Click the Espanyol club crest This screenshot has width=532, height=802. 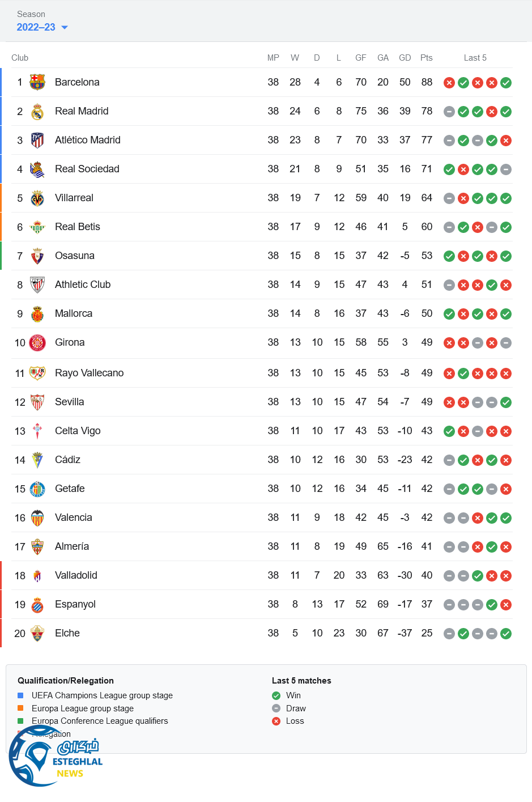click(x=37, y=605)
